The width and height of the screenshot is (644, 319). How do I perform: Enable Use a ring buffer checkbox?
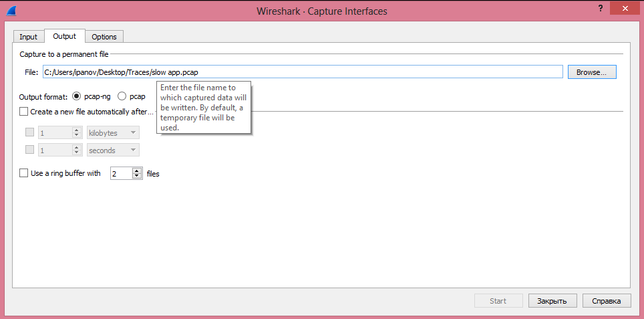tap(25, 173)
